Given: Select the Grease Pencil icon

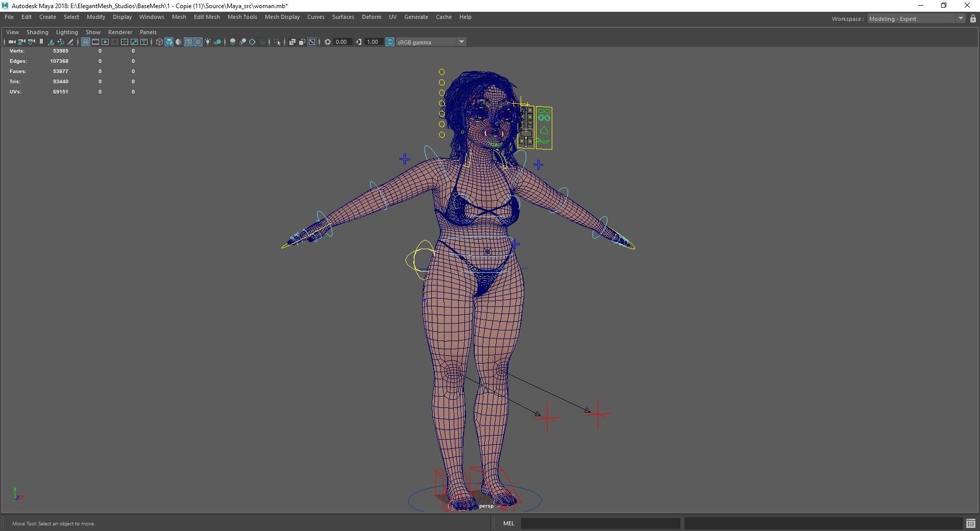Looking at the screenshot, I should [70, 42].
